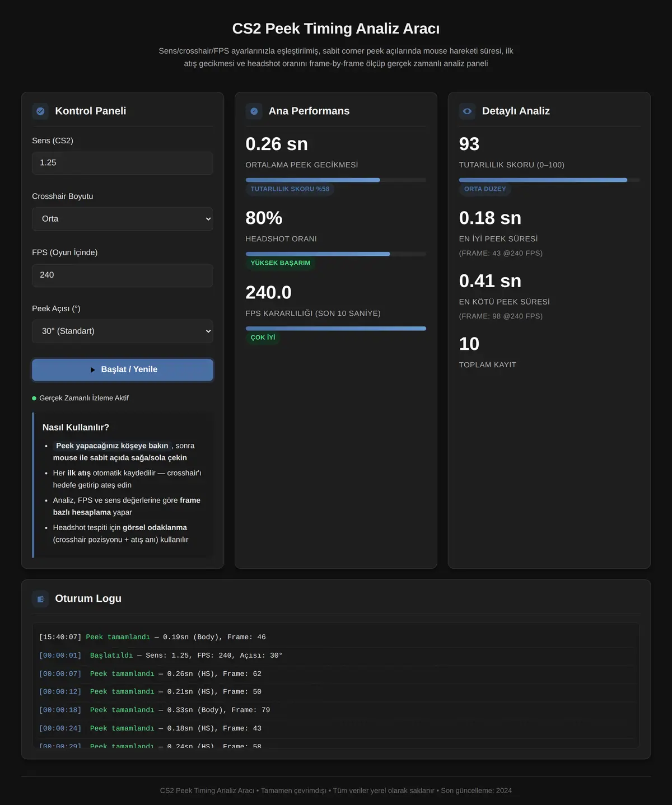Start analysis with Başlat / Yenile button
The height and width of the screenshot is (805, 672).
tap(123, 370)
